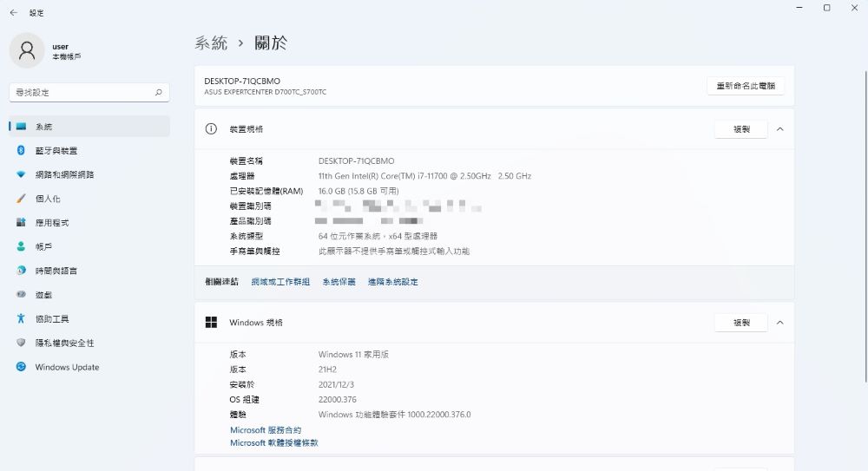Click the person icon for 帳戶
This screenshot has height=471, width=868.
pos(21,246)
